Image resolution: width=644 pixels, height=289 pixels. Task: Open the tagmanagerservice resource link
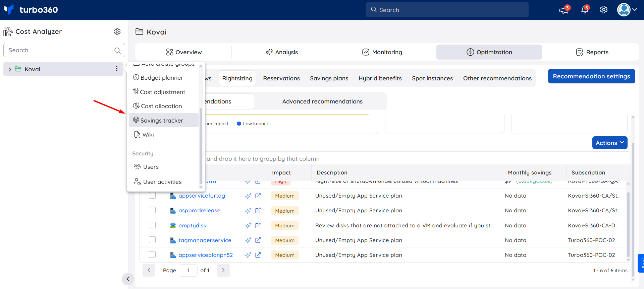[x=205, y=240]
